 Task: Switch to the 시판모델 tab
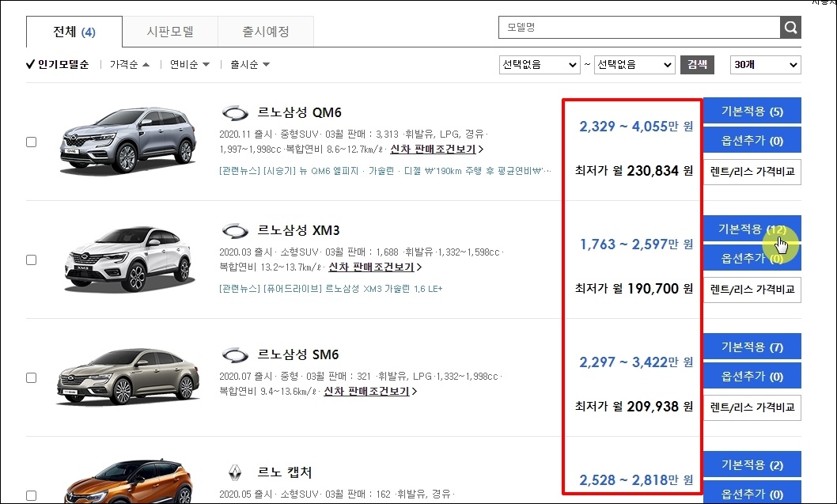pyautogui.click(x=170, y=32)
